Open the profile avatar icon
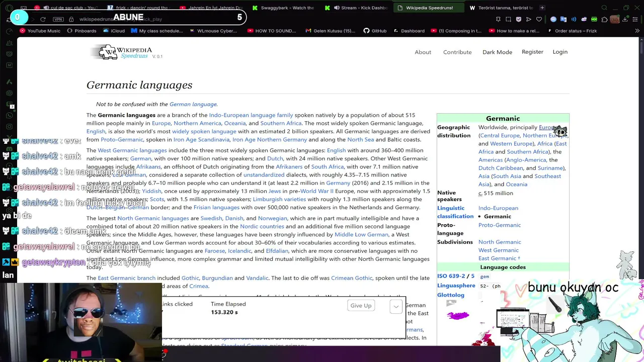 coord(614,19)
